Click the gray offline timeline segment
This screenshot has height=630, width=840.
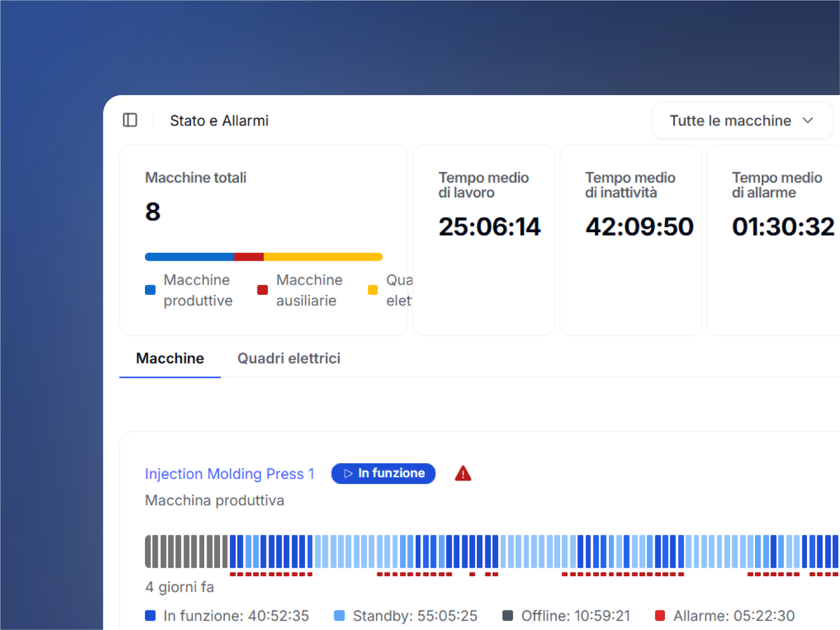(x=186, y=552)
